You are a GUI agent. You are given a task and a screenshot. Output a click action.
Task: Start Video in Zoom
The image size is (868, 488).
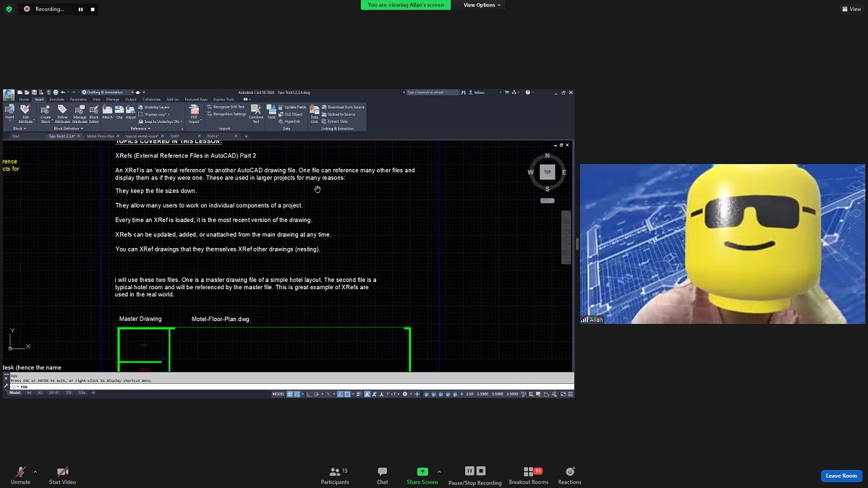[x=62, y=475]
